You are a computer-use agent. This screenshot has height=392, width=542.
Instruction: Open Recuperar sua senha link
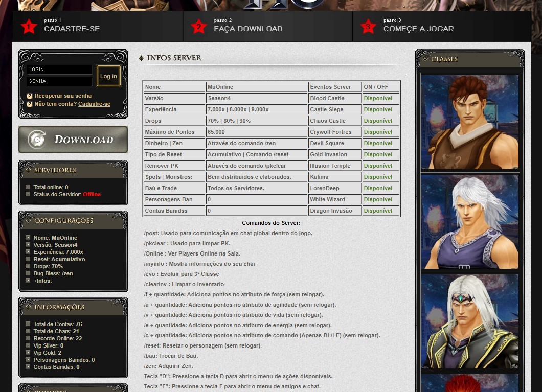[x=63, y=96]
